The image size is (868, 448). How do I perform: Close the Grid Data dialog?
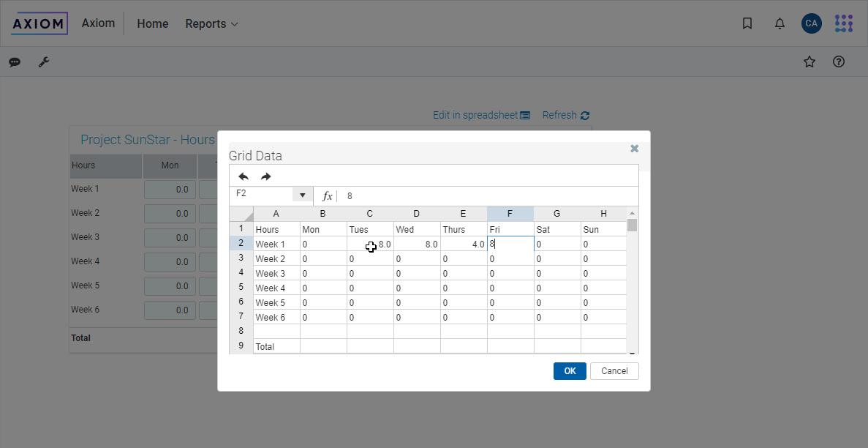[x=634, y=149]
